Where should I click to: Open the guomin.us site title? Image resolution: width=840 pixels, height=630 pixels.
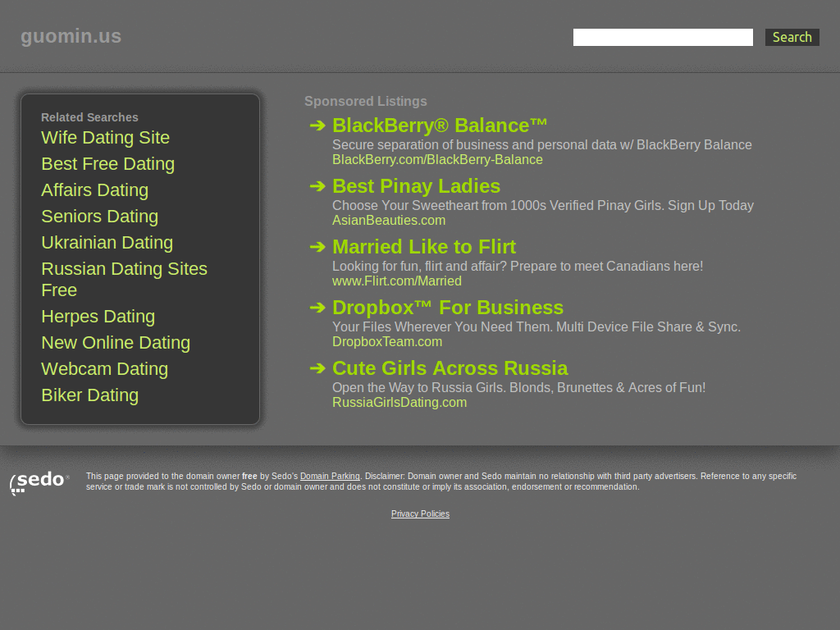71,36
